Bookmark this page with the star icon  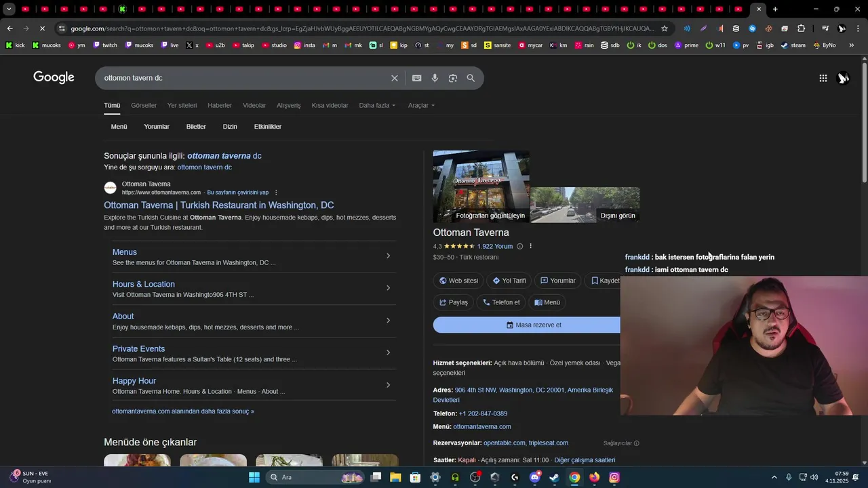coord(665,28)
